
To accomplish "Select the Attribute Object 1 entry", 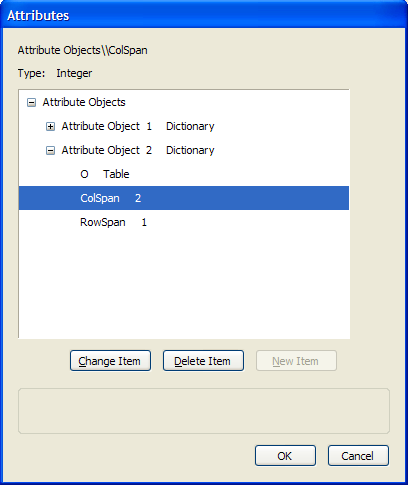I will (107, 126).
